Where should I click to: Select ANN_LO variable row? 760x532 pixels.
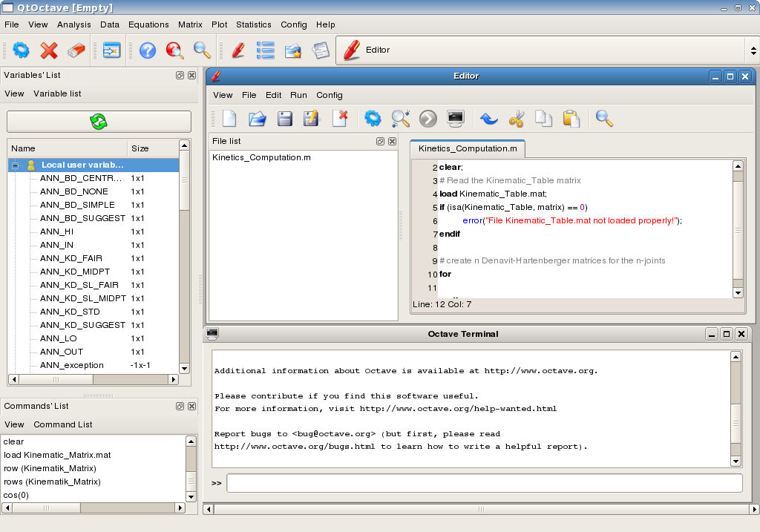(94, 338)
